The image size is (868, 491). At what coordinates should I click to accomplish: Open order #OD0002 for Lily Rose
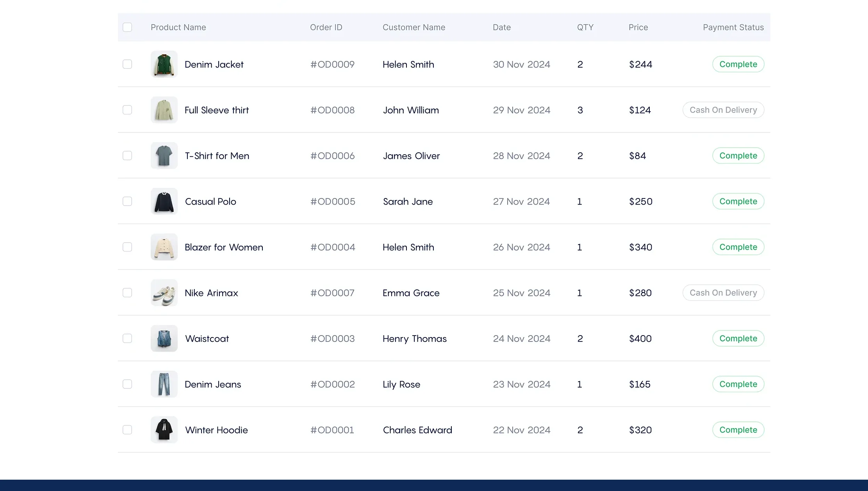pos(333,384)
